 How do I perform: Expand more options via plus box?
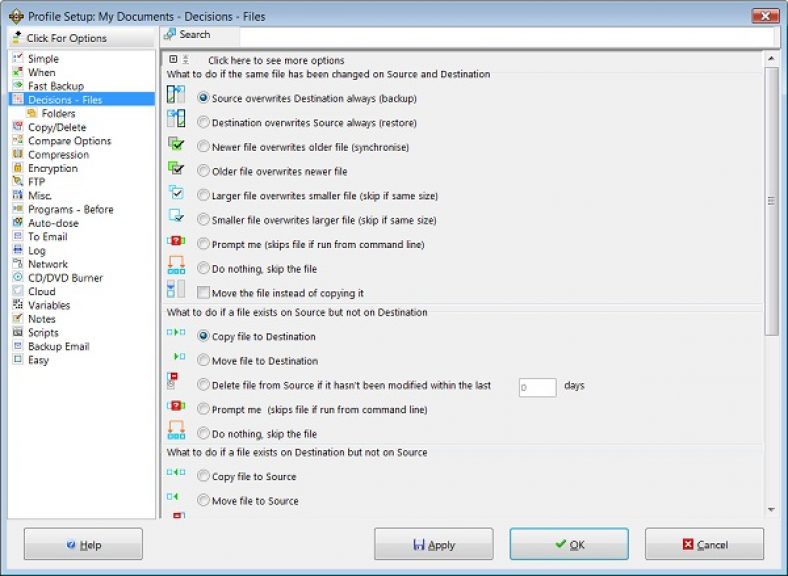[173, 59]
